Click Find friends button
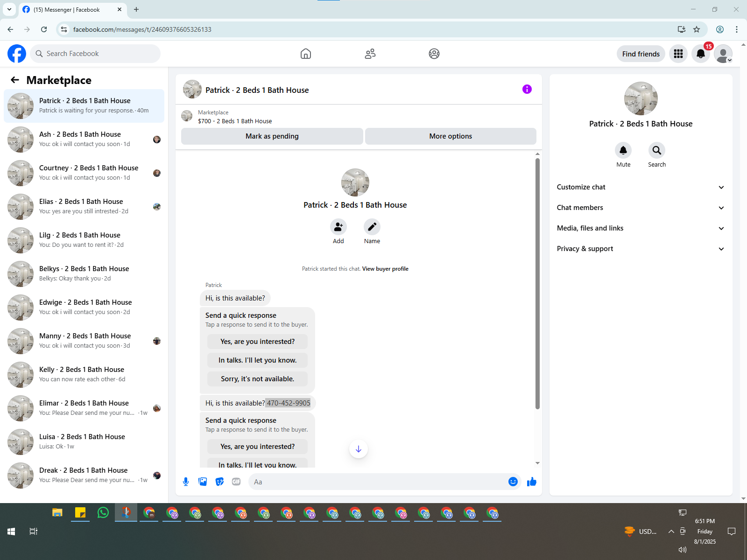Image resolution: width=747 pixels, height=560 pixels. (641, 54)
